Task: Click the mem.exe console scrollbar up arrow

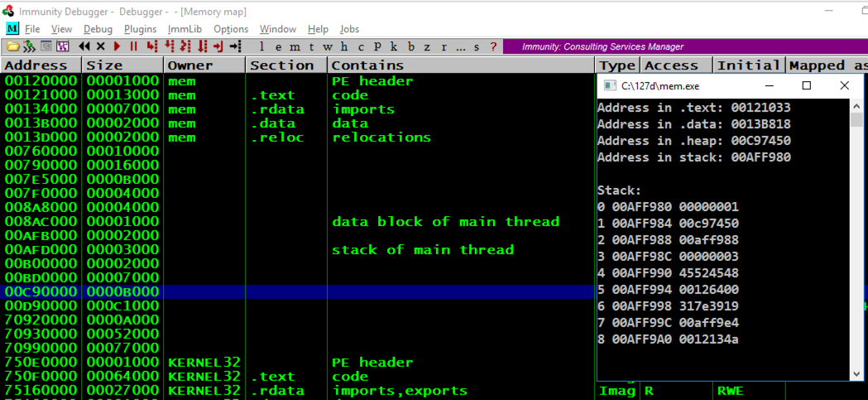Action: click(x=856, y=105)
